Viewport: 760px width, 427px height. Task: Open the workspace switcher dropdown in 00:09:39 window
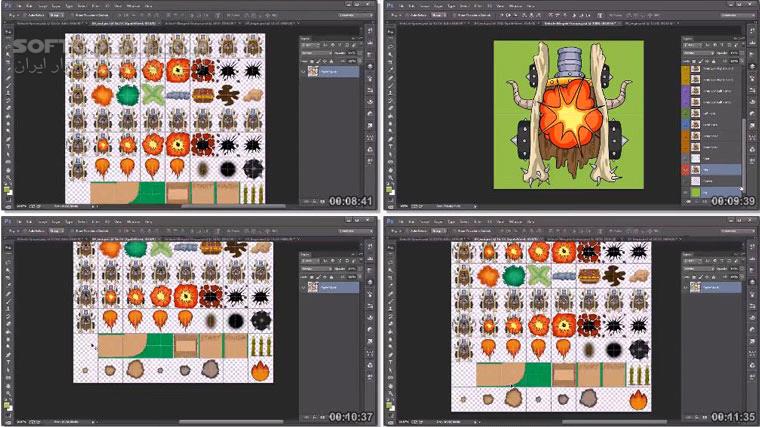738,15
